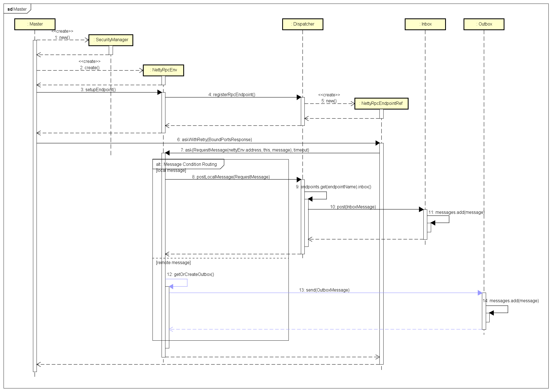Viewport: 552px width, 392px height.
Task: Click the send(OutboxMessage) message label
Action: (324, 290)
